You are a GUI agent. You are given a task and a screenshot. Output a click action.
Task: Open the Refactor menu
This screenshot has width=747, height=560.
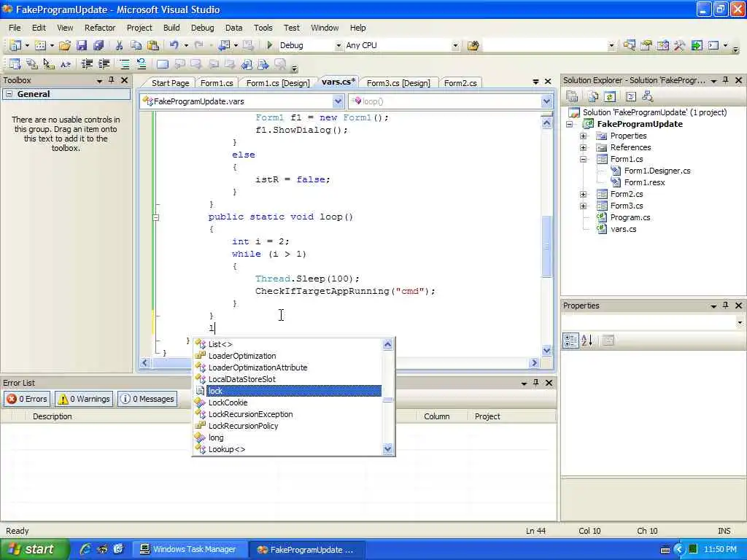tap(100, 28)
